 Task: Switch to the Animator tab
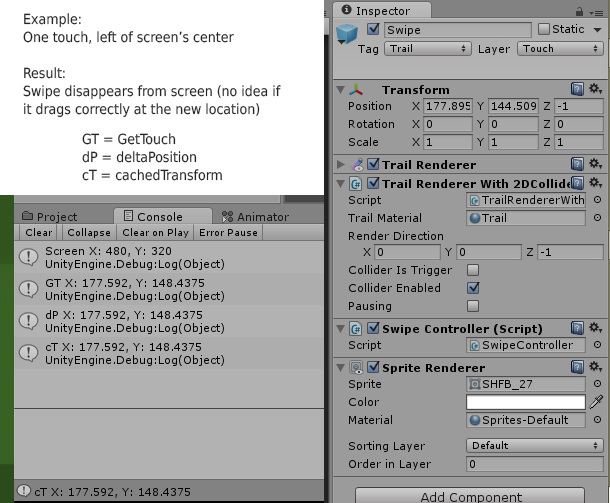(255, 216)
